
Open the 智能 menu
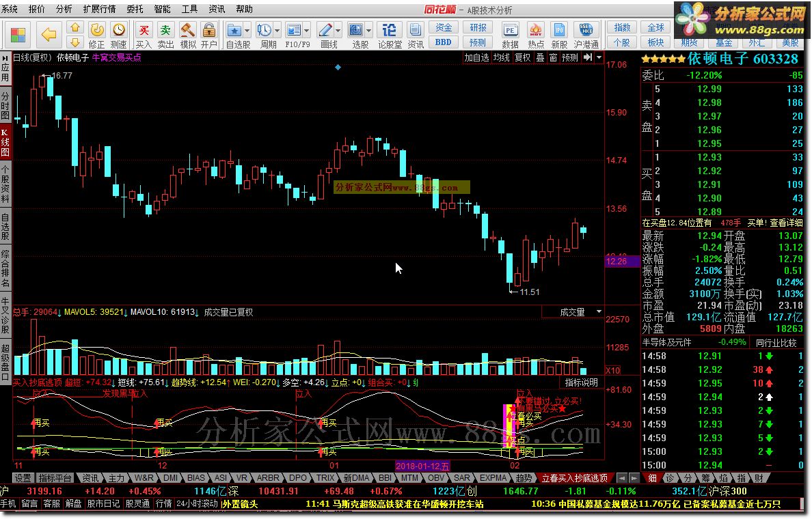click(x=162, y=9)
